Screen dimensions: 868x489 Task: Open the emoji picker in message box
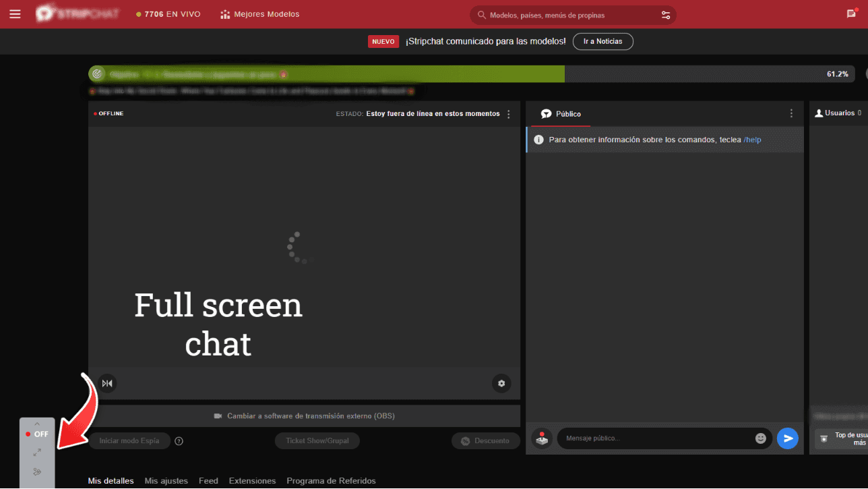(x=761, y=438)
